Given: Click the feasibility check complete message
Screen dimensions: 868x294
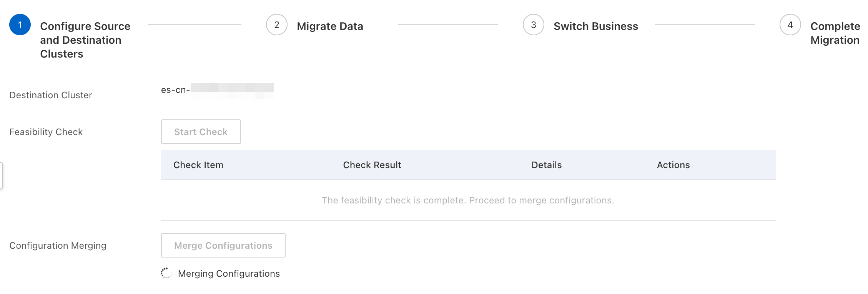Looking at the screenshot, I should (468, 200).
